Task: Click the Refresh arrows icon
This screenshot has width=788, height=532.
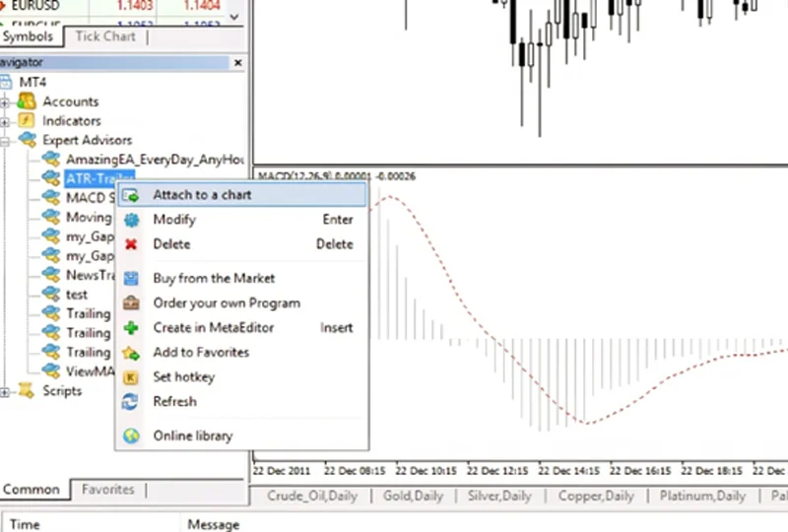Action: tap(130, 402)
